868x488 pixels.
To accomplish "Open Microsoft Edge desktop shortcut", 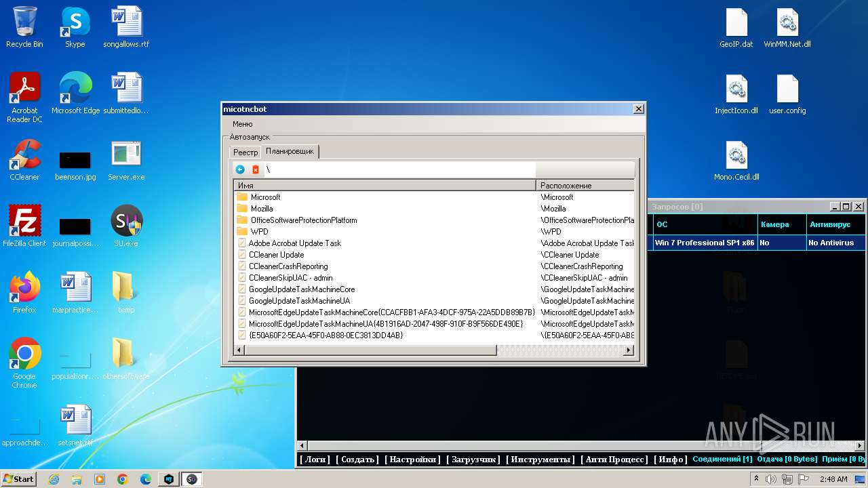I will point(75,94).
